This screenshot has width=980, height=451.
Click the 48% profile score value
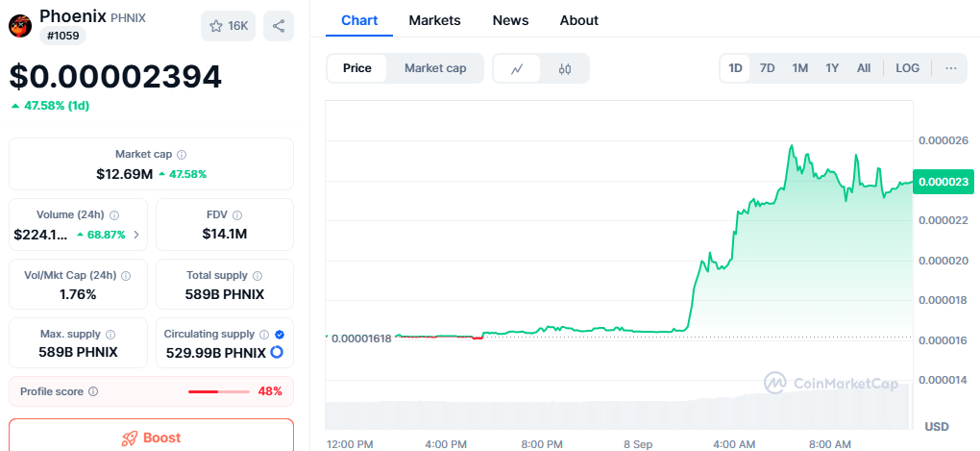(x=270, y=391)
